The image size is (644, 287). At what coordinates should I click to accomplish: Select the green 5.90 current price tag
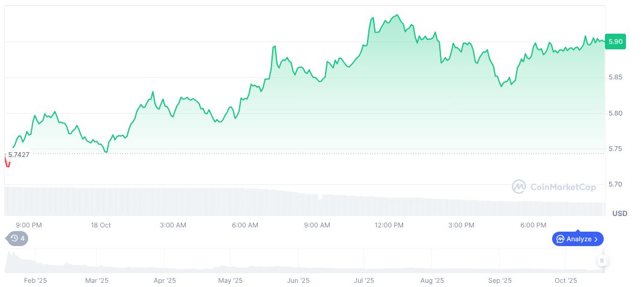(616, 42)
